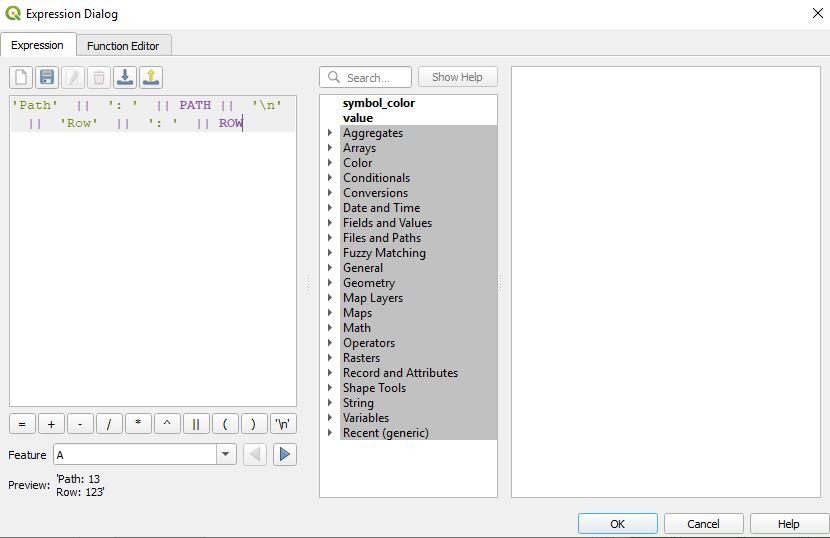
Task: Click the OK button
Action: [x=617, y=524]
